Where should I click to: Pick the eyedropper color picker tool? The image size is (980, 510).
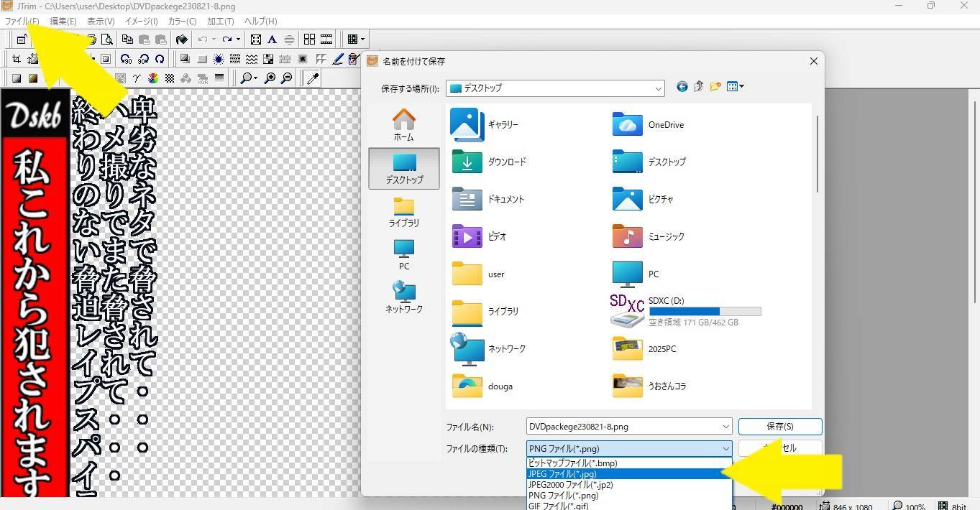pyautogui.click(x=313, y=78)
